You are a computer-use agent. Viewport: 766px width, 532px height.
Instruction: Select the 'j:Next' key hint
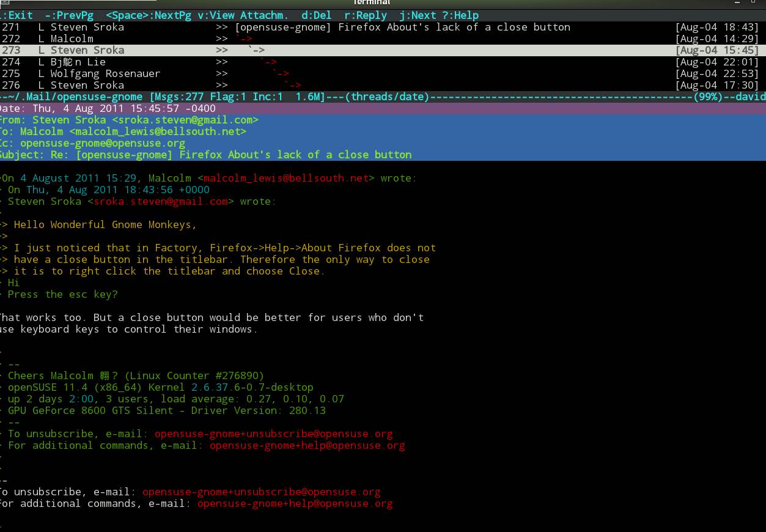coord(418,15)
